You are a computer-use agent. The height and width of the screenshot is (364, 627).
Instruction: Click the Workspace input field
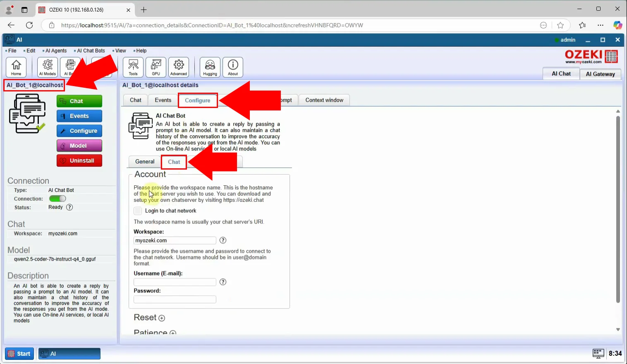click(175, 240)
